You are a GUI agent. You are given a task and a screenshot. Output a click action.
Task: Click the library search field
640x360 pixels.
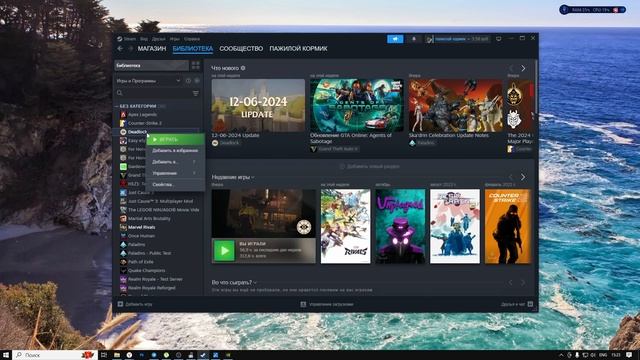[x=152, y=93]
